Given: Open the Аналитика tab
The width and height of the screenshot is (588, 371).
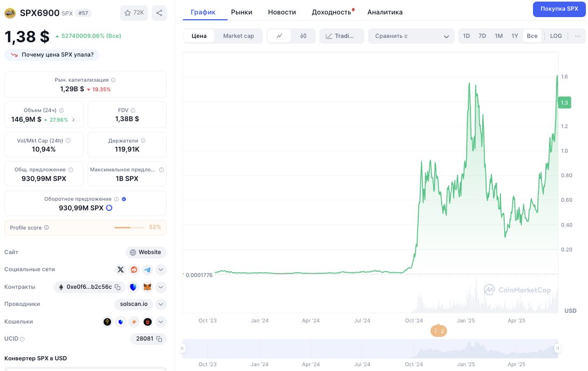Looking at the screenshot, I should pos(385,12).
